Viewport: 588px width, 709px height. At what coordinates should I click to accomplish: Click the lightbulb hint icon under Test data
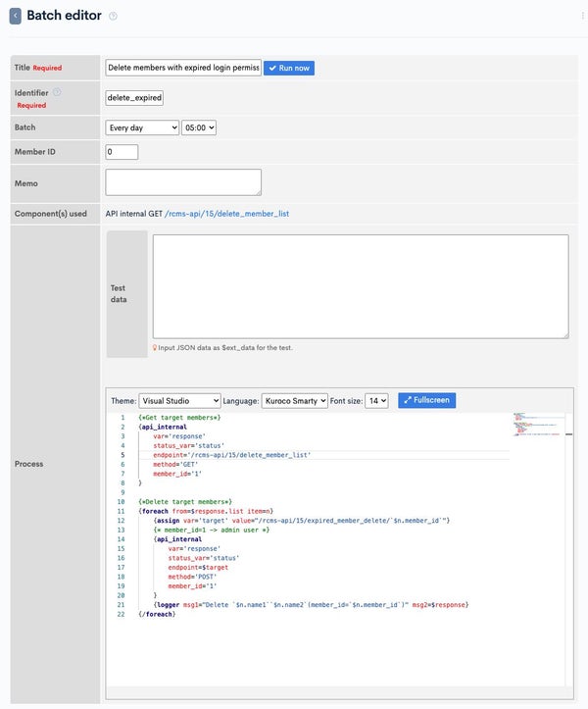(155, 348)
